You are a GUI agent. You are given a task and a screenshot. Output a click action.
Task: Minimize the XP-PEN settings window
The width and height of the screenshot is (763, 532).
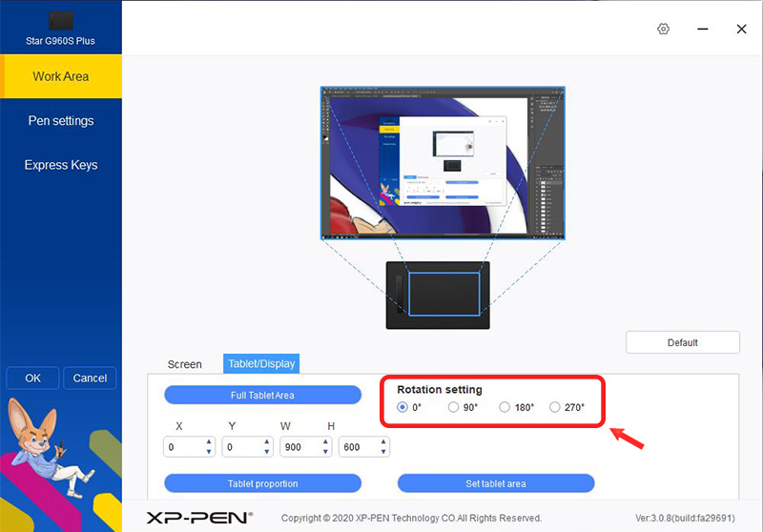point(702,29)
